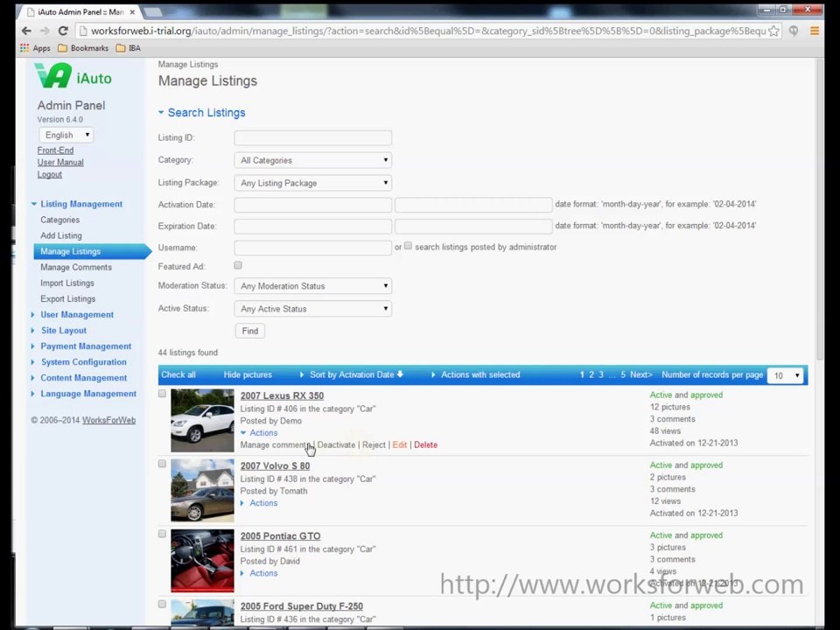Viewport: 840px width, 630px height.
Task: Expand Actions for 2005 Pontiac GTO
Action: (259, 573)
